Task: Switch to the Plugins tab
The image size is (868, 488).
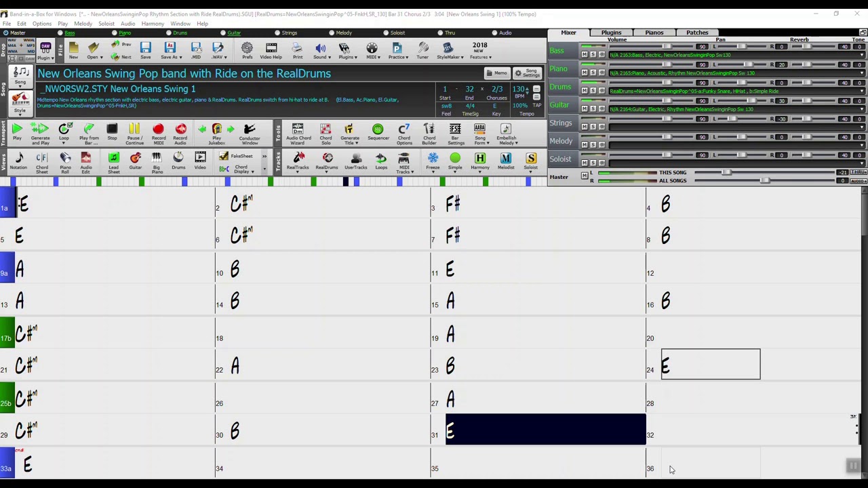Action: tap(611, 33)
